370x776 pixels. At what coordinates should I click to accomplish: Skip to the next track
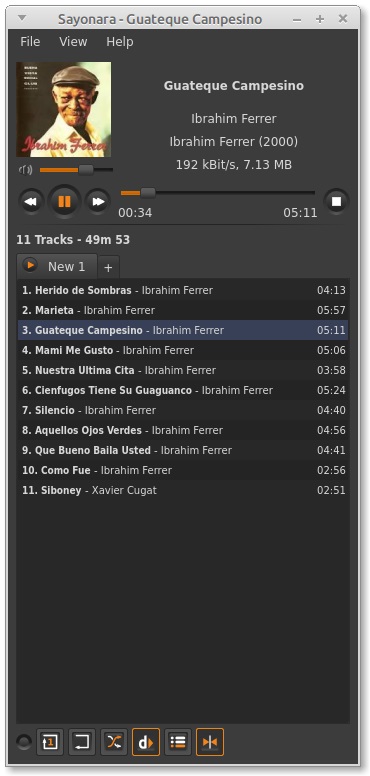pos(98,201)
